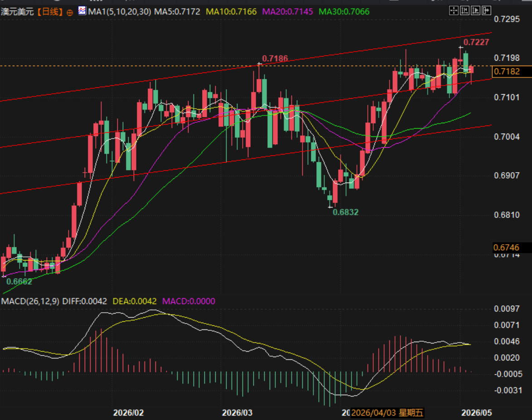Open the MA indicator chart icon
532x420 pixels.
82,11
